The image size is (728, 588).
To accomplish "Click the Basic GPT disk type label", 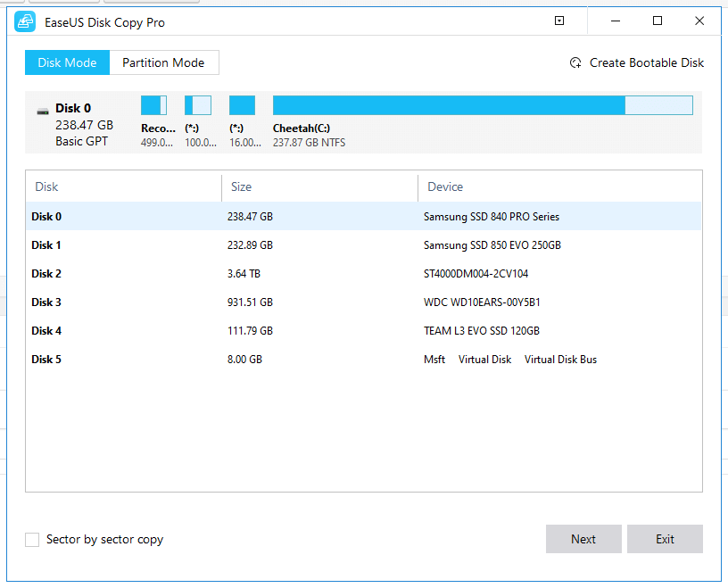I will (82, 141).
